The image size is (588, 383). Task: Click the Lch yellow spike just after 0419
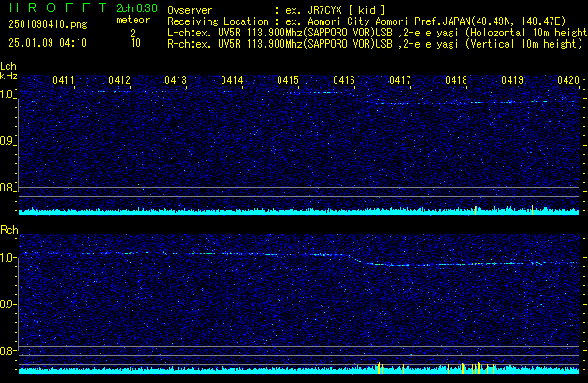click(x=532, y=209)
